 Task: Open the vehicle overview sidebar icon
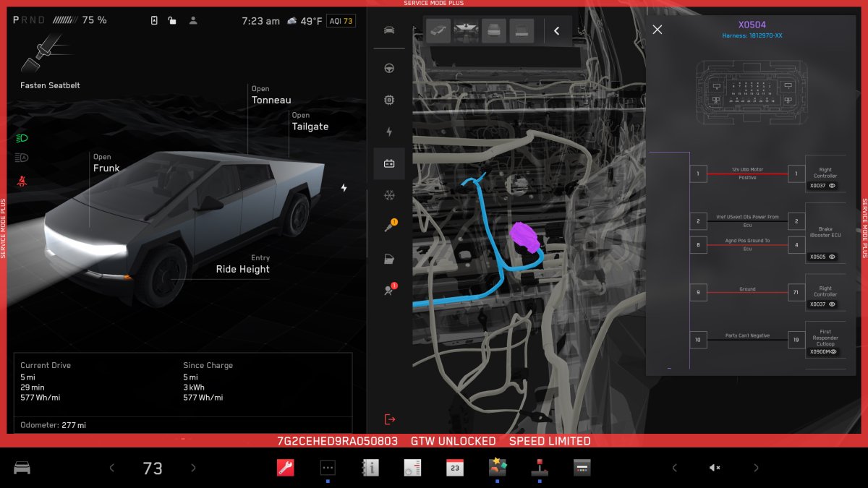pyautogui.click(x=389, y=30)
